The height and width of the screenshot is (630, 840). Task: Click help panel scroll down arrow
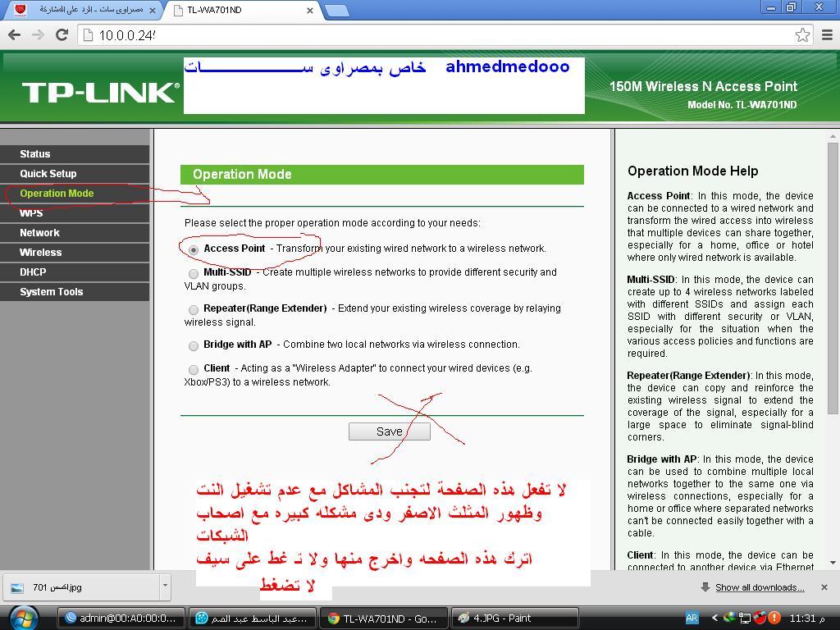[x=833, y=563]
